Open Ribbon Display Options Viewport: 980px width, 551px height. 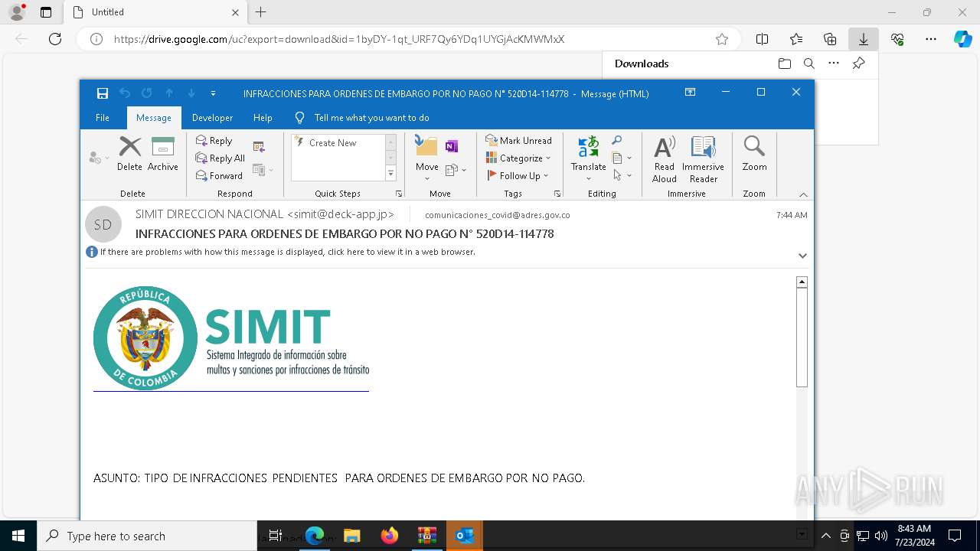click(x=690, y=93)
